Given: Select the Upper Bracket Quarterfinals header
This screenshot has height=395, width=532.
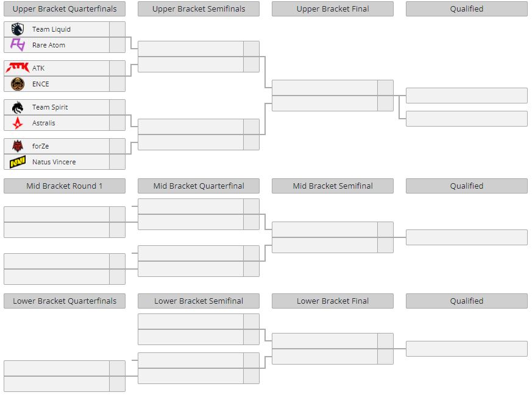Looking at the screenshot, I should [65, 9].
